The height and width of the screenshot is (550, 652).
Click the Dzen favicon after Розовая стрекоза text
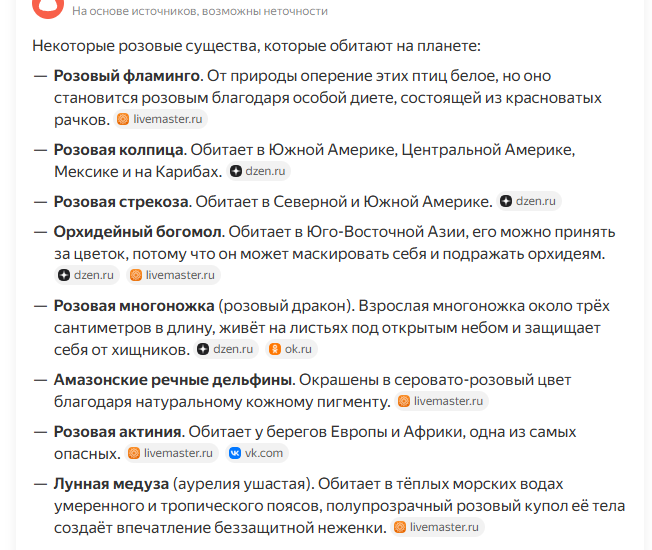(x=507, y=201)
